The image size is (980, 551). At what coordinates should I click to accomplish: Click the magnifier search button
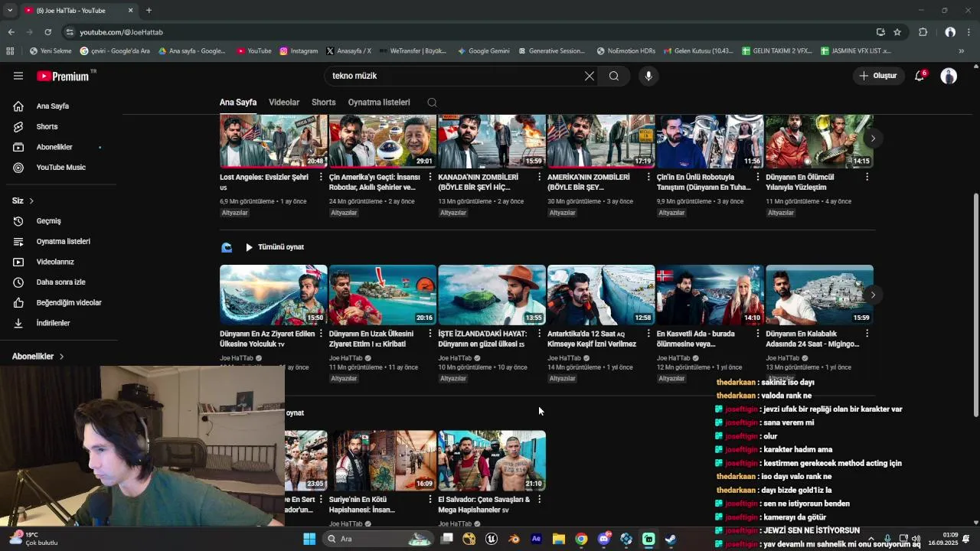point(614,76)
